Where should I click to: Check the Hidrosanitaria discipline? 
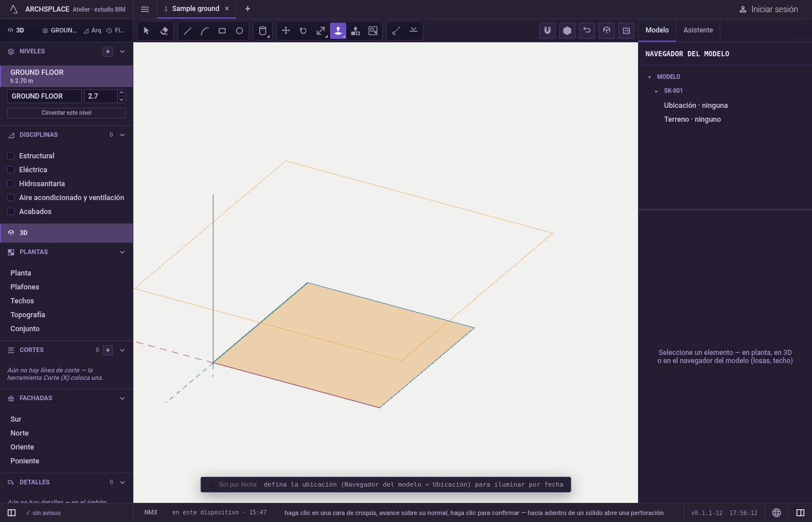point(10,184)
